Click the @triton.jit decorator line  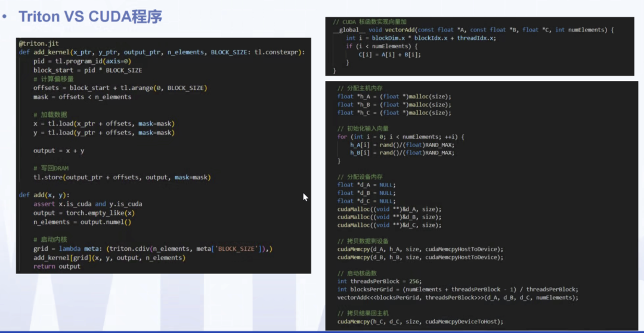tap(38, 43)
